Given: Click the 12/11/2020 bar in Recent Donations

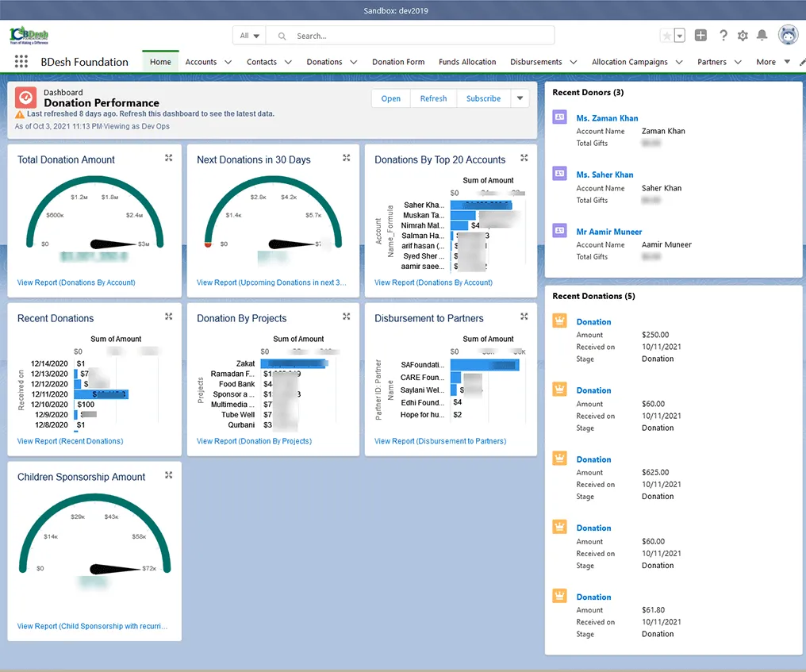Looking at the screenshot, I should [x=102, y=394].
